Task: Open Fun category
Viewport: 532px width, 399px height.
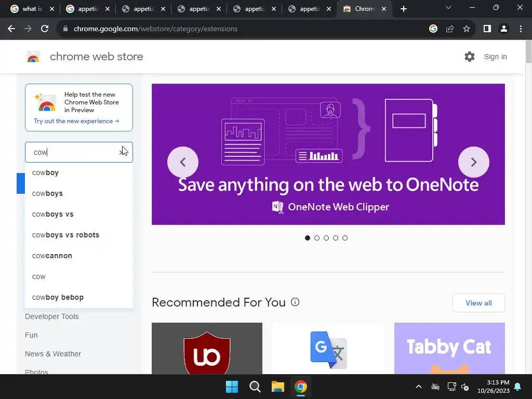Action: click(x=31, y=335)
